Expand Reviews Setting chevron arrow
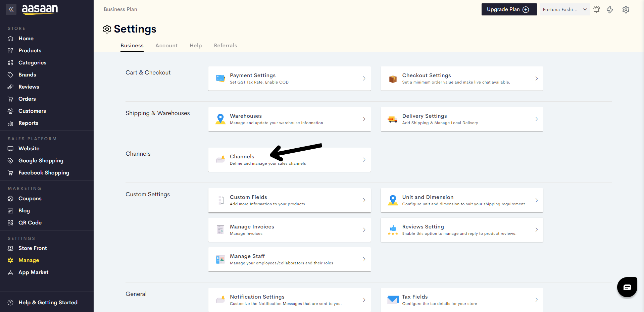The width and height of the screenshot is (644, 312). pos(537,230)
